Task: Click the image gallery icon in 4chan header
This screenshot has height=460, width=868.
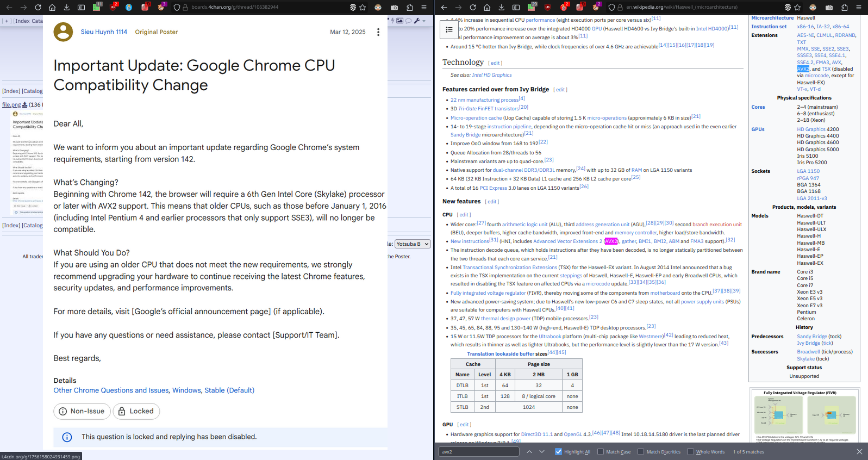Action: (399, 21)
